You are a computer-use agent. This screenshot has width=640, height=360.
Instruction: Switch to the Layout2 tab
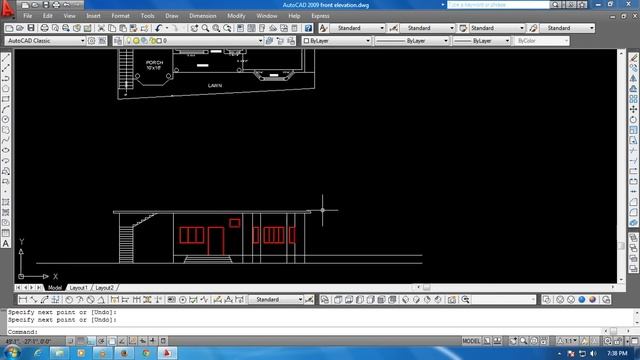[104, 288]
